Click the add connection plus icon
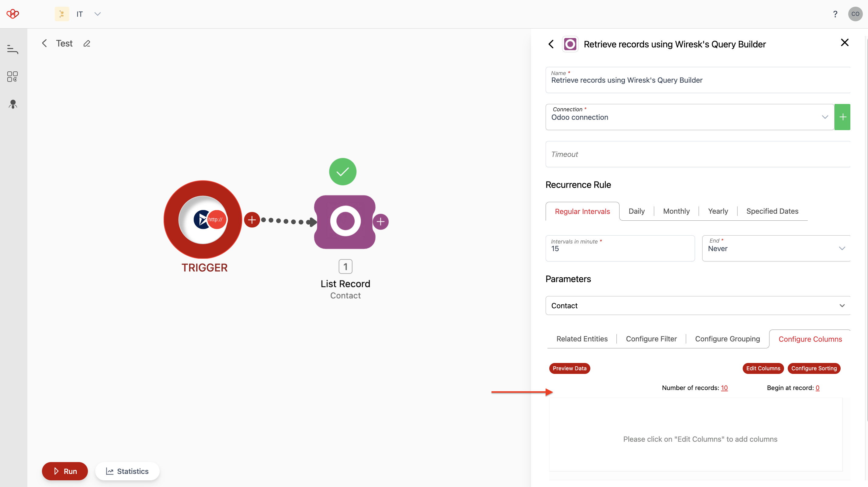 click(842, 117)
